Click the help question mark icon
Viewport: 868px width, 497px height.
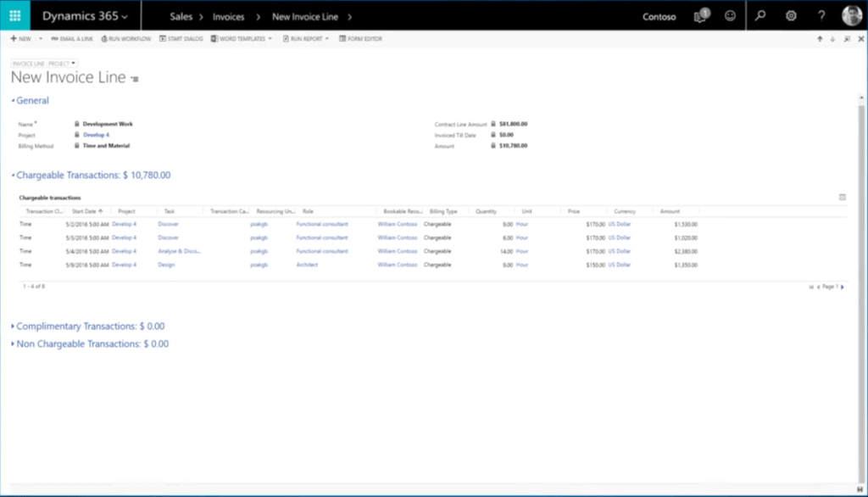tap(821, 16)
